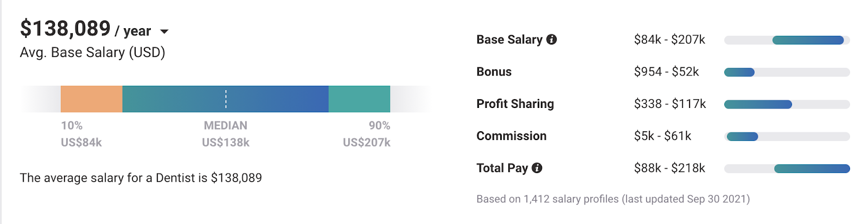The width and height of the screenshot is (868, 224).
Task: Click the Bonus range bar
Action: (x=787, y=72)
